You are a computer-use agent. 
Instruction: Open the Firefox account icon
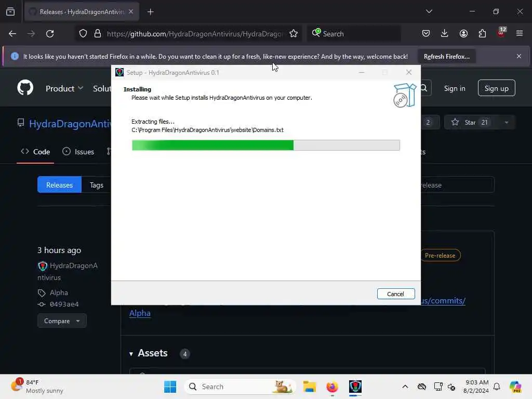coord(463,34)
